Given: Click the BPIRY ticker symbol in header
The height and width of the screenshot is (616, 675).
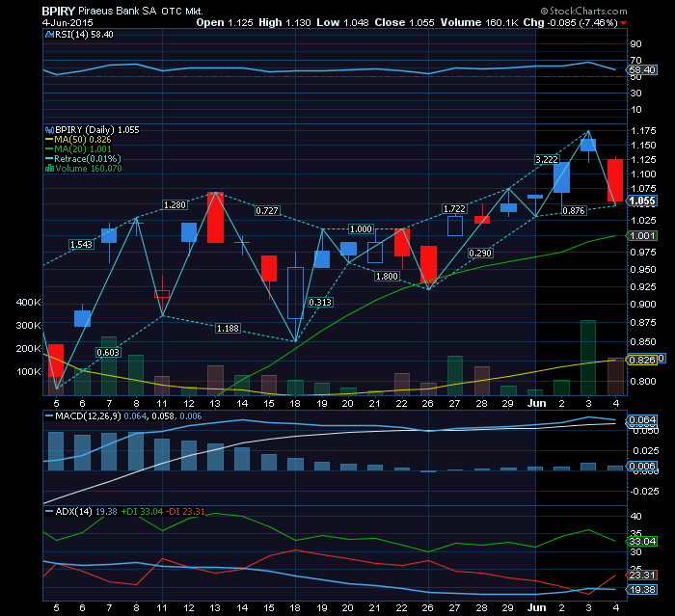Looking at the screenshot, I should (x=59, y=11).
